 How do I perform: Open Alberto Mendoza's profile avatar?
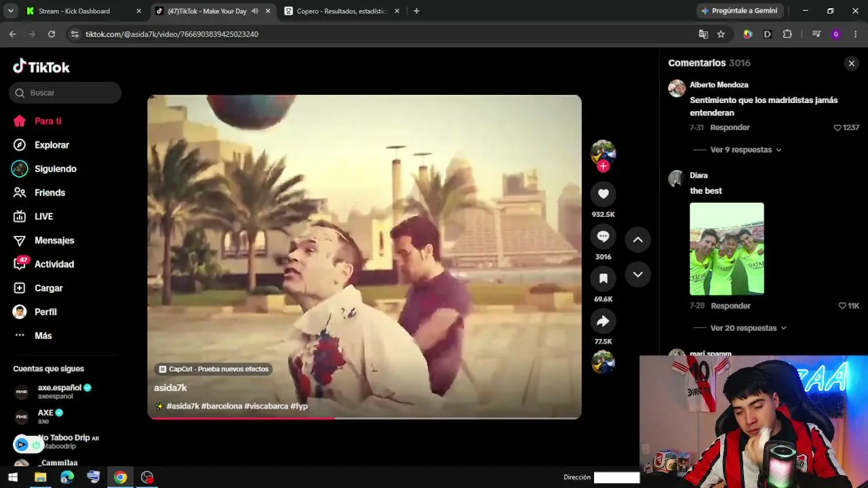point(677,89)
